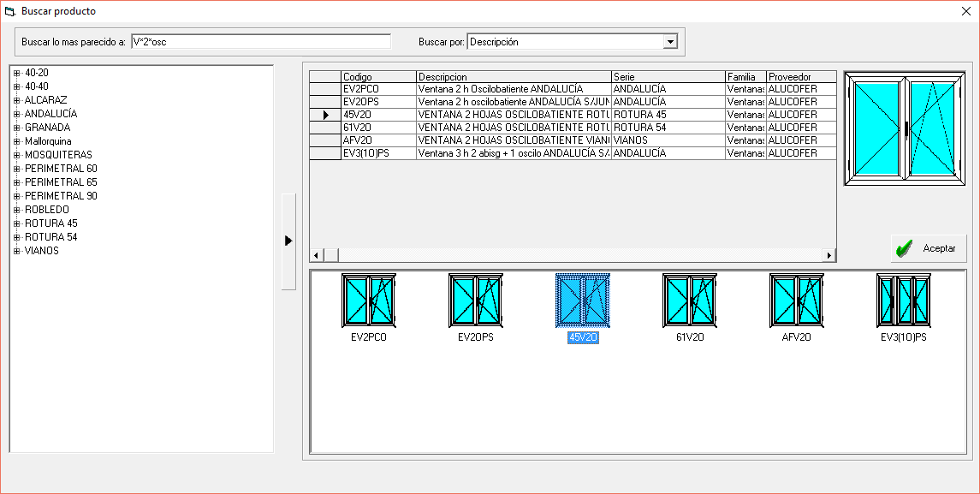Image resolution: width=980 pixels, height=494 pixels.
Task: Click the search text input field
Action: (261, 42)
